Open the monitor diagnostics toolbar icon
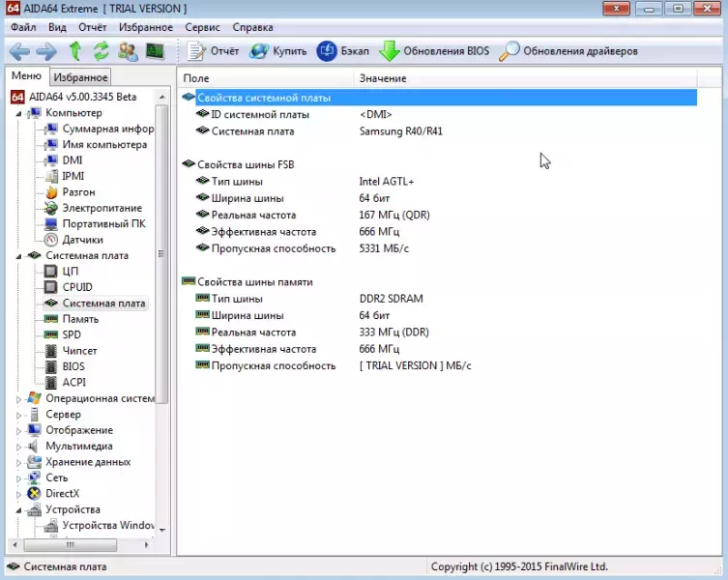 155,51
